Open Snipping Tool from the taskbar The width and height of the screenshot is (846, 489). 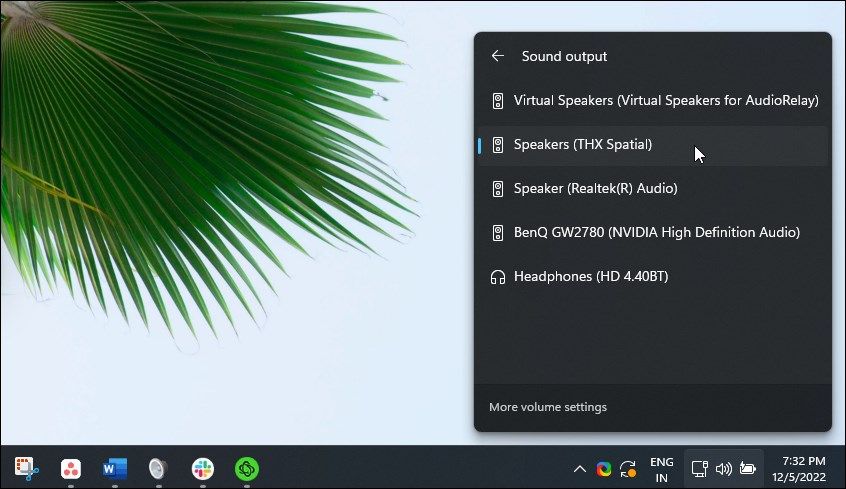pyautogui.click(x=26, y=468)
